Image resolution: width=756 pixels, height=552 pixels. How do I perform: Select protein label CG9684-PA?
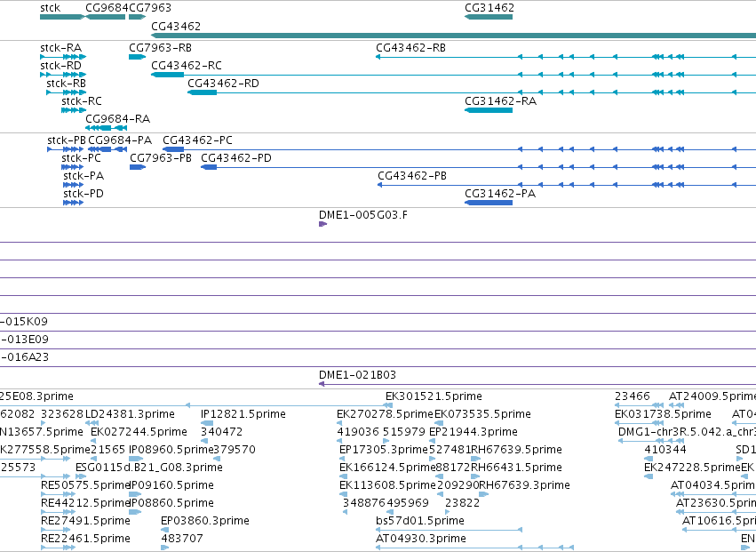click(x=120, y=140)
